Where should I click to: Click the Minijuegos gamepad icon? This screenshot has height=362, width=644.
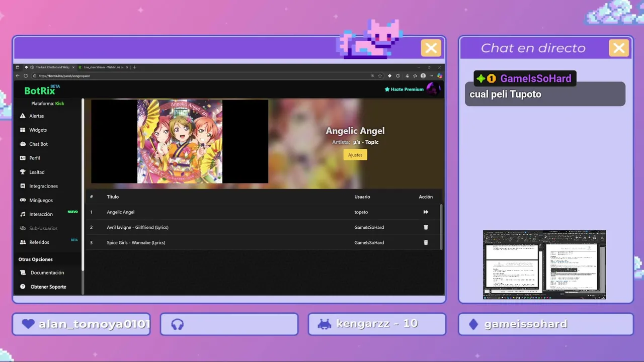point(23,200)
